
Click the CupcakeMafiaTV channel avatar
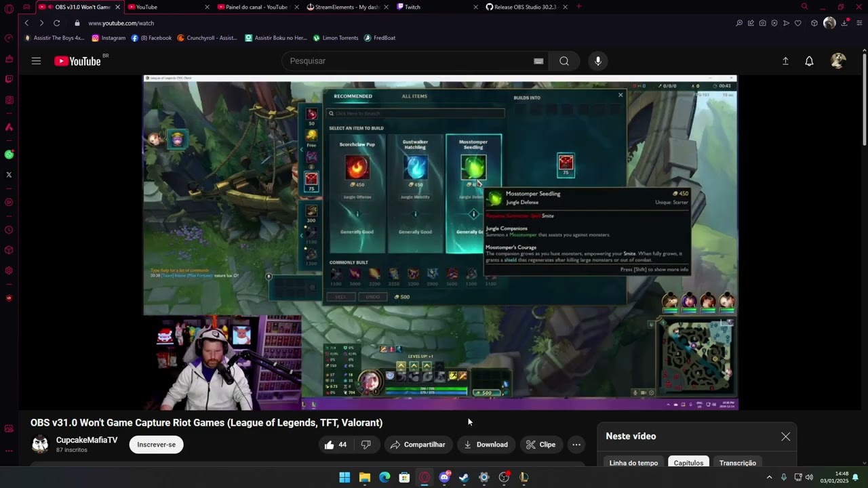[40, 445]
